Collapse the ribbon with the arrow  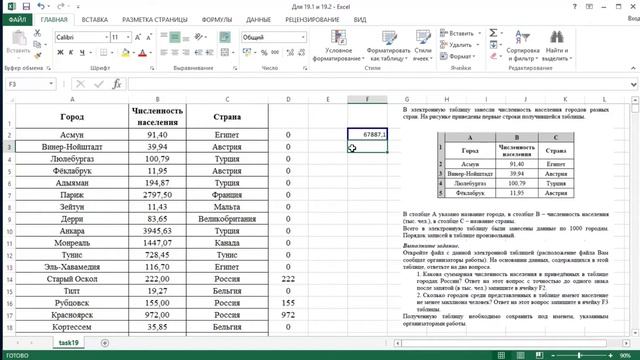[633, 68]
